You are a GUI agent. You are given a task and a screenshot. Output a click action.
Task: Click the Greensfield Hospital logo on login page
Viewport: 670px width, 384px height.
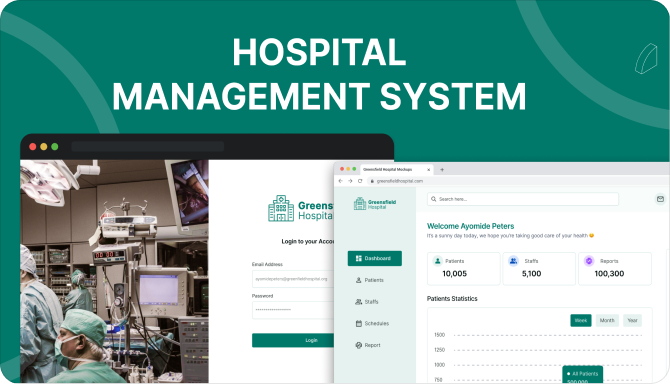click(300, 208)
